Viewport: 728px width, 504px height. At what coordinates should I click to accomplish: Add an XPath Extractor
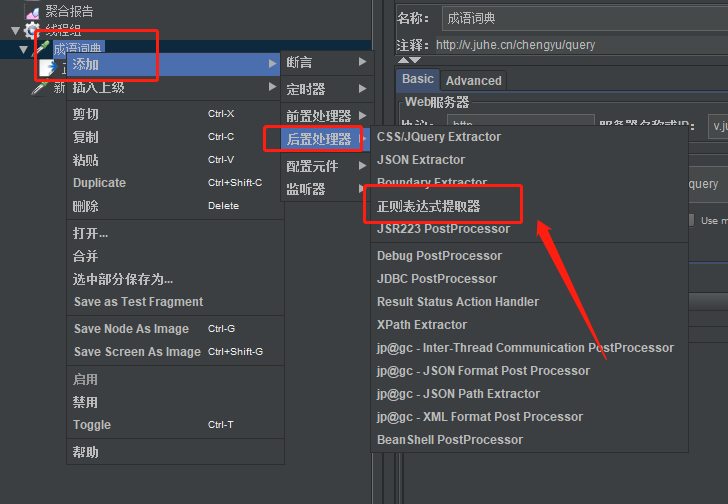tap(529, 325)
